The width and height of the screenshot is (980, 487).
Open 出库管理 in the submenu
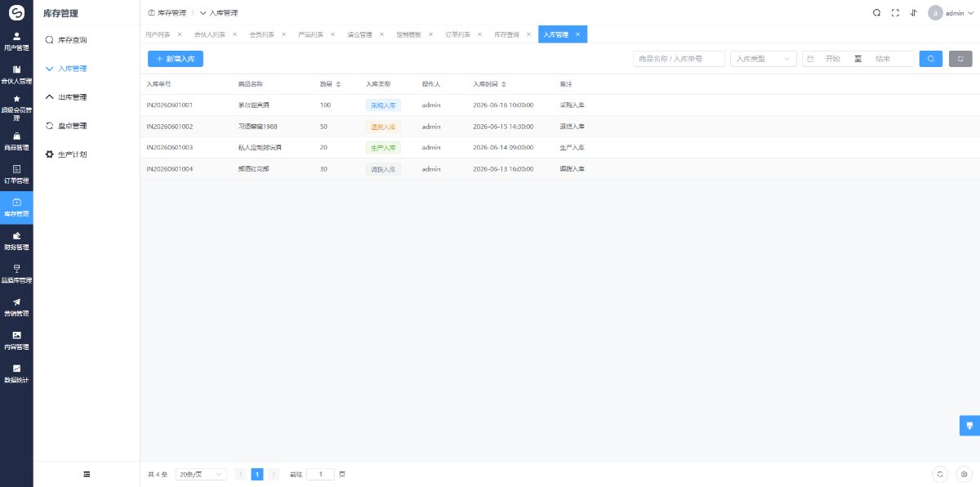coord(87,97)
